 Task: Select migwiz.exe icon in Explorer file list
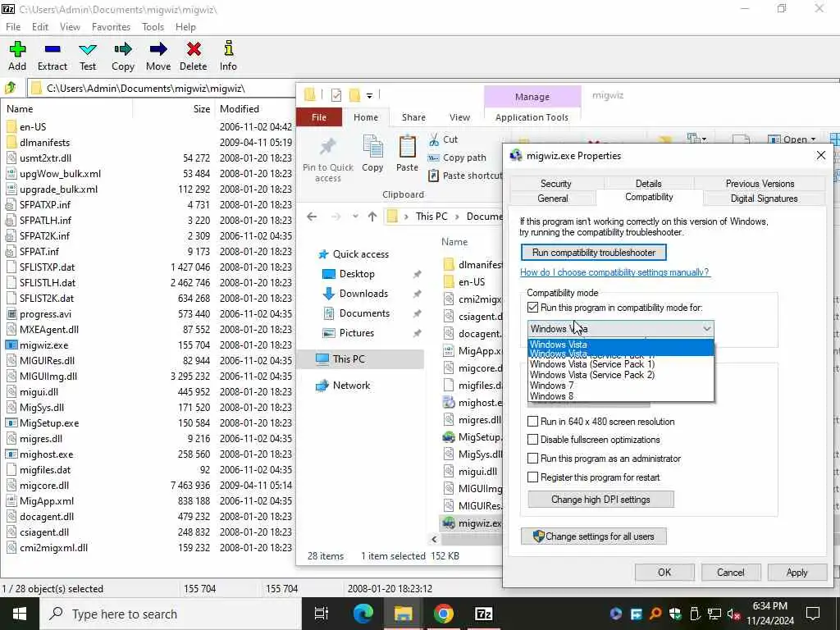[x=449, y=523]
